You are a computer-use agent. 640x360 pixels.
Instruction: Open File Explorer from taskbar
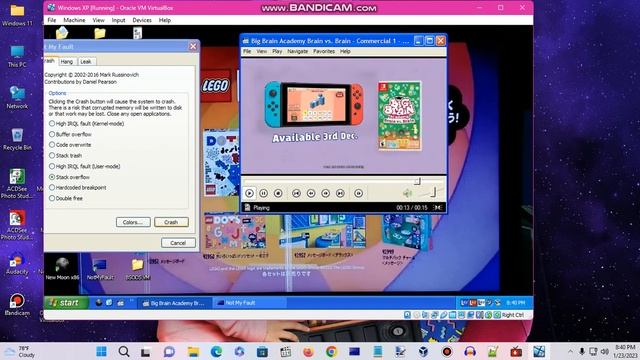click(x=193, y=351)
